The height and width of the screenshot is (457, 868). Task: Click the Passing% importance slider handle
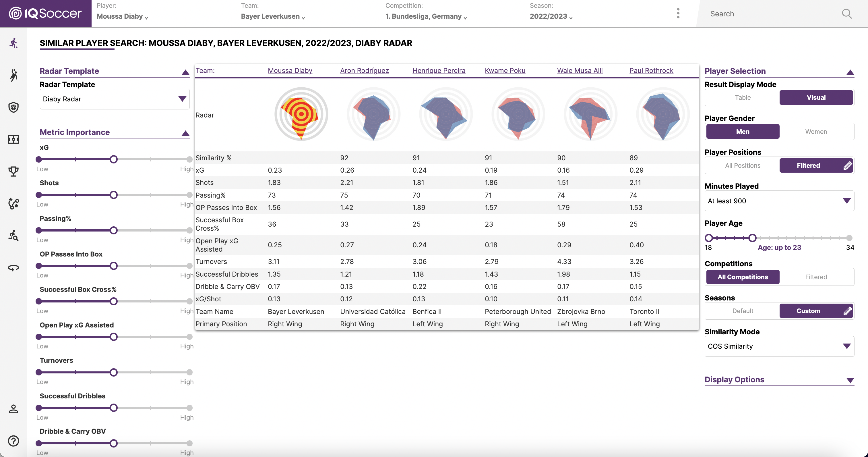[x=114, y=230]
